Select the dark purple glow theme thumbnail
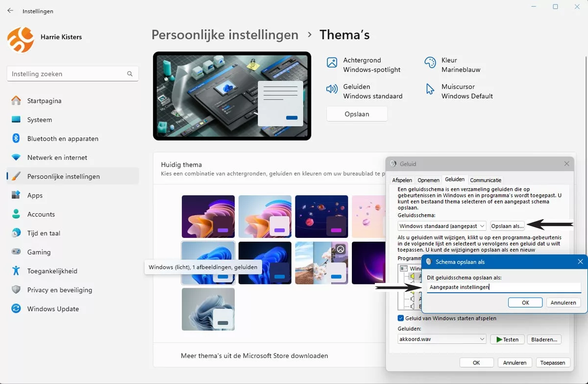Viewport: 588px width, 384px height. pos(368,263)
